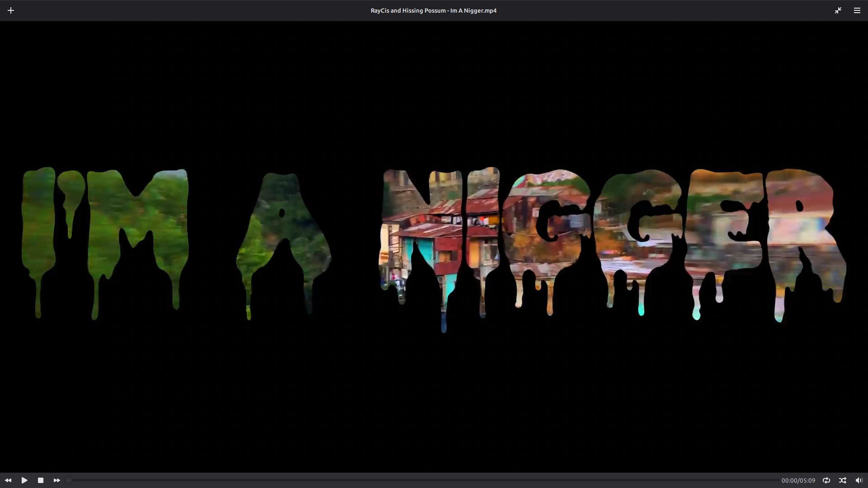Click the video frame to toggle playback
Screen dimensions: 868x488
pos(434,247)
